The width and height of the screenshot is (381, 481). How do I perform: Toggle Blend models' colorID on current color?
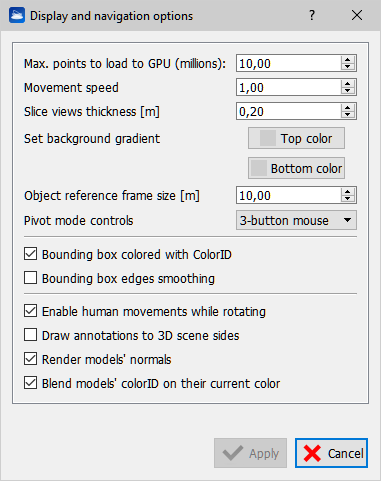click(30, 383)
